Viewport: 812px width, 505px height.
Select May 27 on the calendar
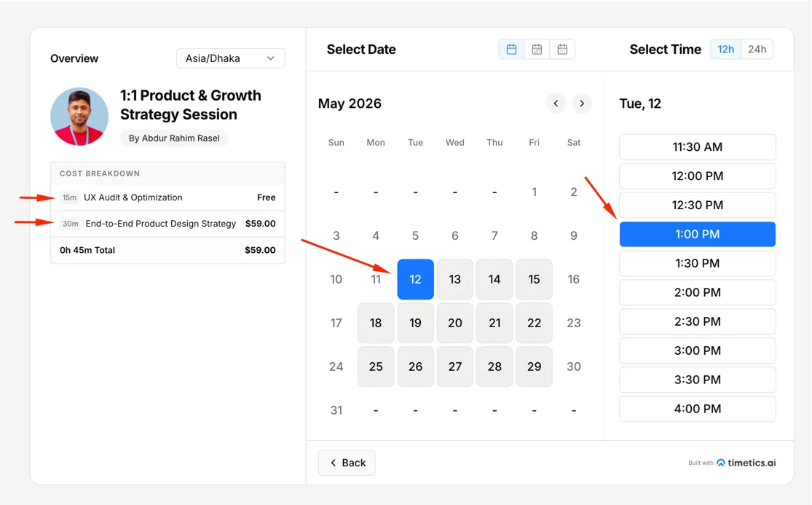(454, 367)
